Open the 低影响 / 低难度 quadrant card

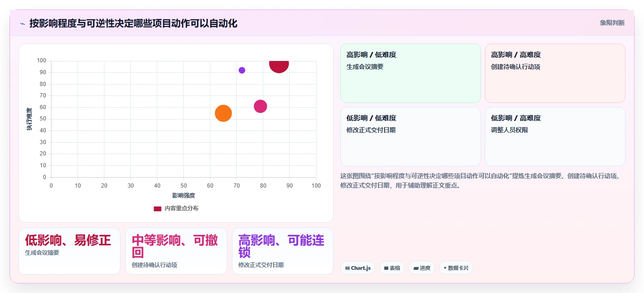[x=411, y=137]
